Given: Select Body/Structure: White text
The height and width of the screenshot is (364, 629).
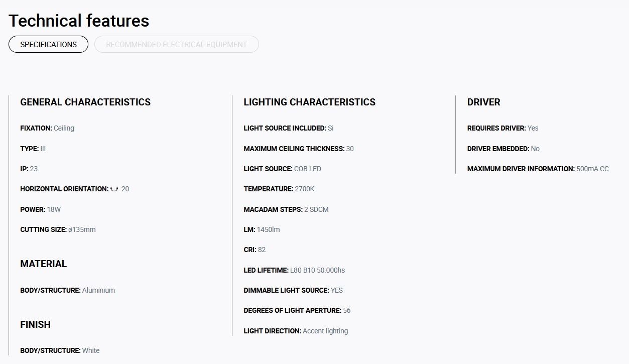Looking at the screenshot, I should (x=60, y=350).
